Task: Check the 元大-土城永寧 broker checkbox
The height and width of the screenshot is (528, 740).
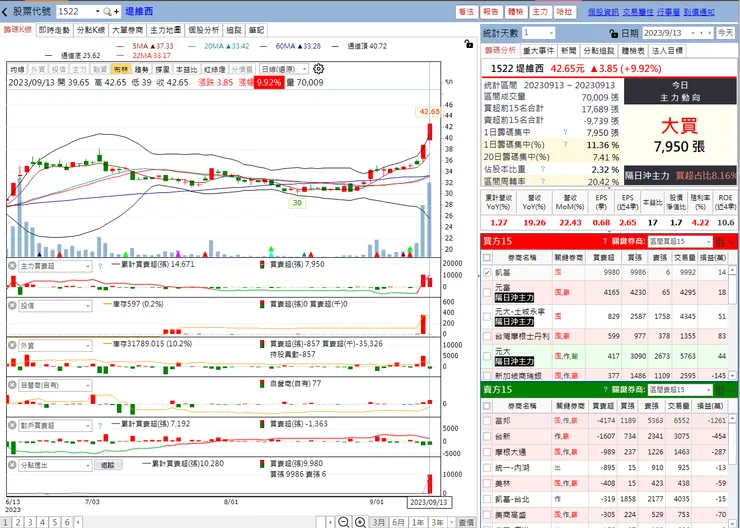Action: (487, 316)
